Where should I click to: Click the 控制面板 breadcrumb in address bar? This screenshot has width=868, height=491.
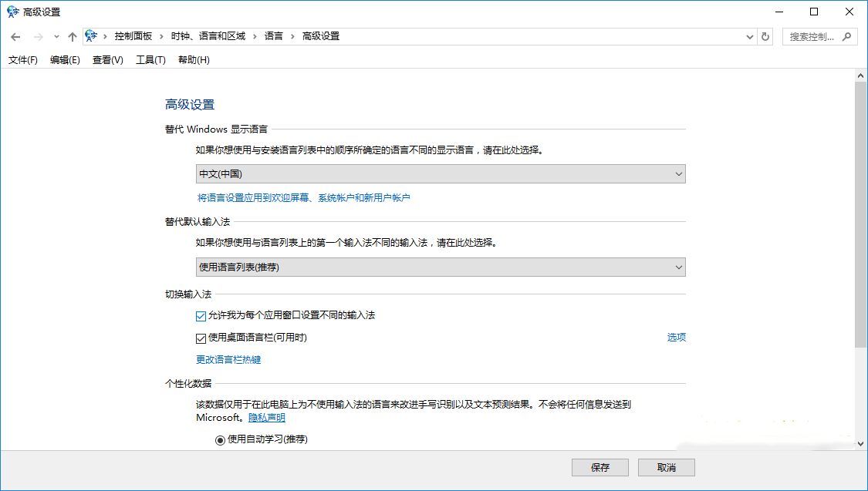pyautogui.click(x=133, y=36)
